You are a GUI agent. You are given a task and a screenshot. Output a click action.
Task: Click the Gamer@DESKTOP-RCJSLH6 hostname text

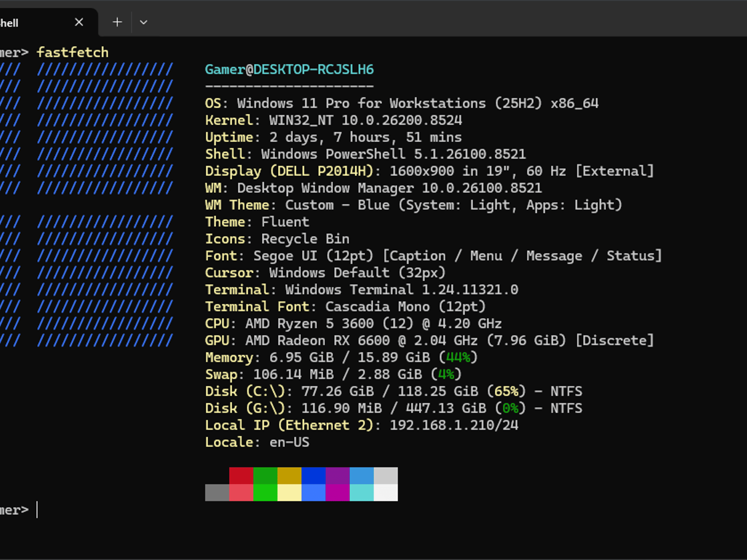(x=289, y=69)
